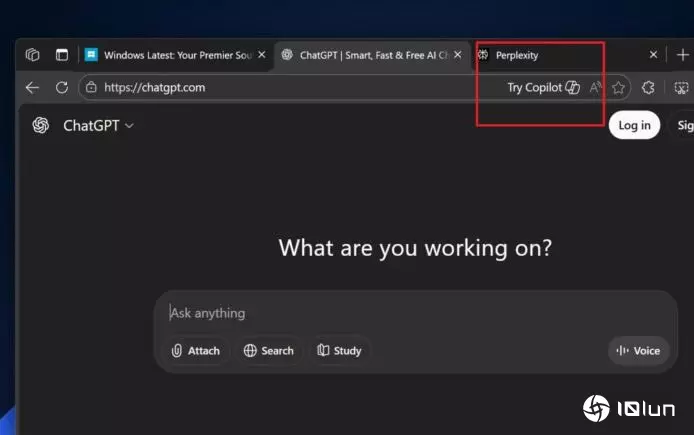Open the screenshot capture icon
The image size is (694, 435).
[x=681, y=88]
